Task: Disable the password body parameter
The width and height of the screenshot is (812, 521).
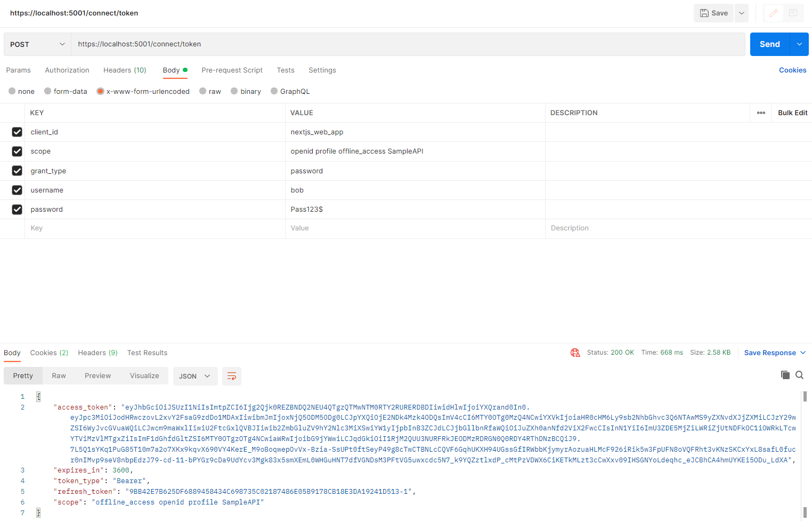Action: pyautogui.click(x=17, y=209)
